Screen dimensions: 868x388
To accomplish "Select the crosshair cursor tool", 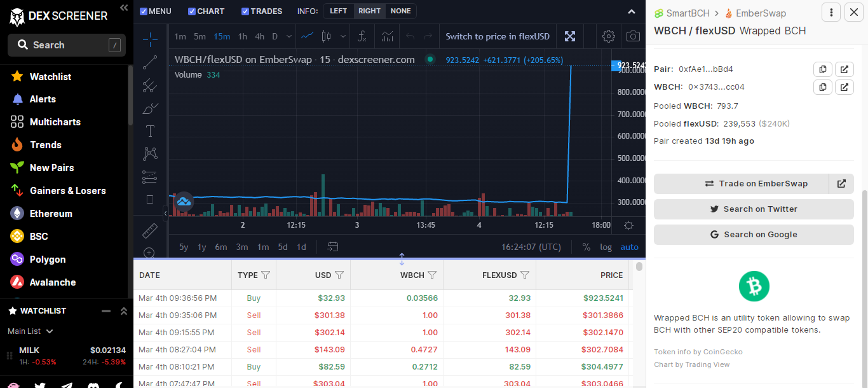I will click(x=150, y=39).
